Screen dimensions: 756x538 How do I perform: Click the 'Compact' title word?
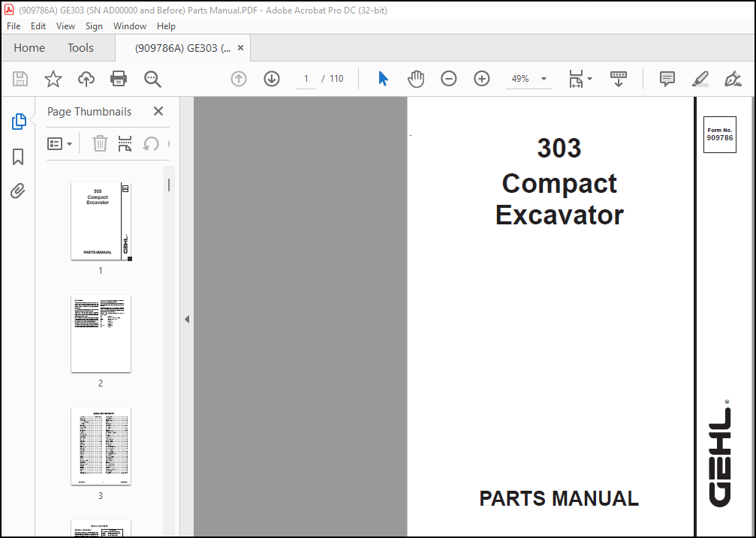tap(559, 184)
